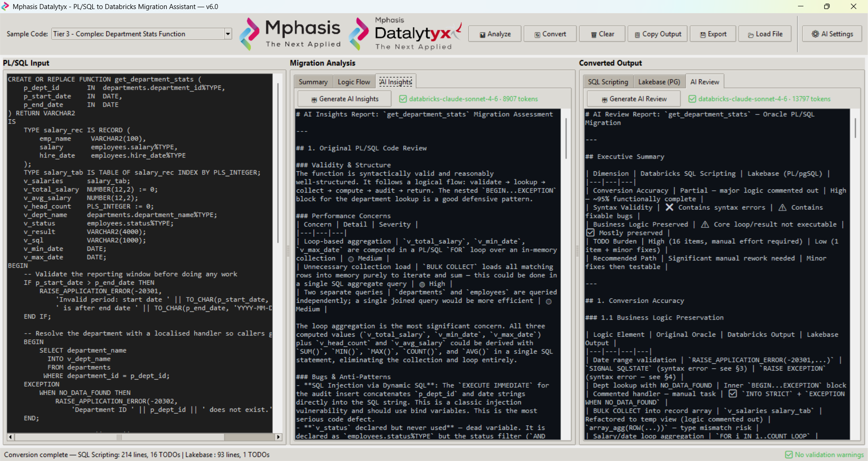Click the warning triangle before 'Core loop/result'
868x461 pixels.
[705, 225]
